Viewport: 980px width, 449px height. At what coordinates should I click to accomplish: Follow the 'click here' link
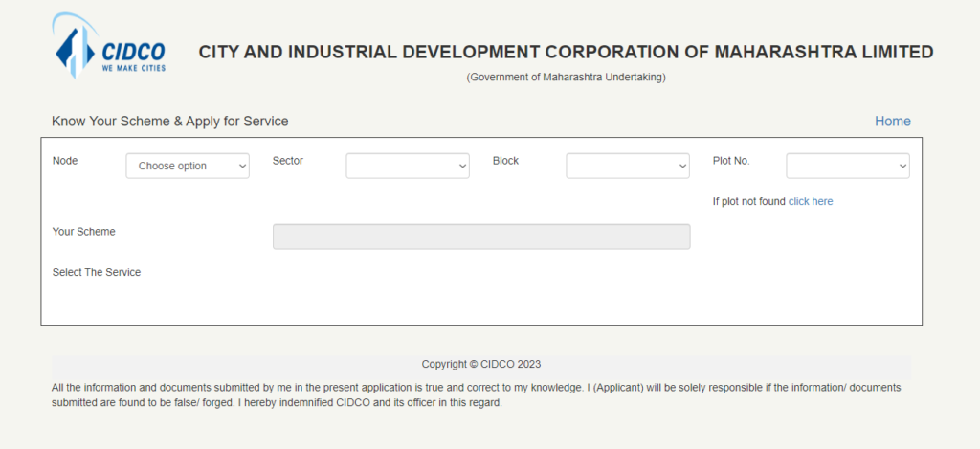(x=811, y=202)
